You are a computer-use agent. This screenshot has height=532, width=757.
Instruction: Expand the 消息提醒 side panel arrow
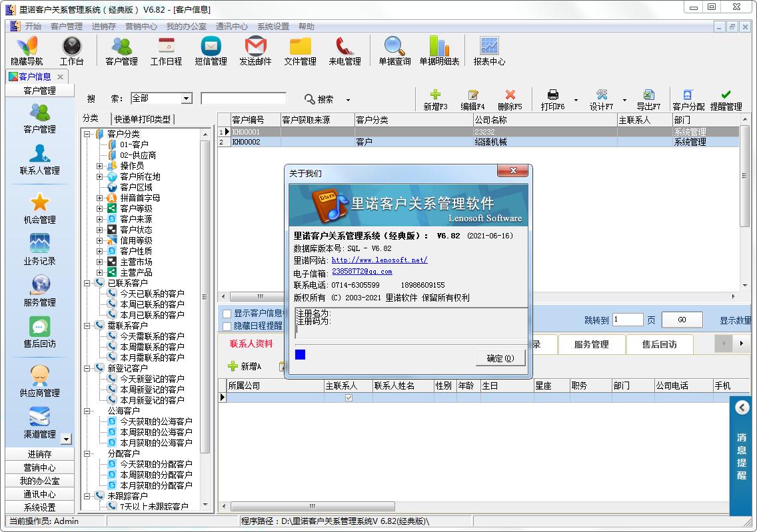coord(742,407)
